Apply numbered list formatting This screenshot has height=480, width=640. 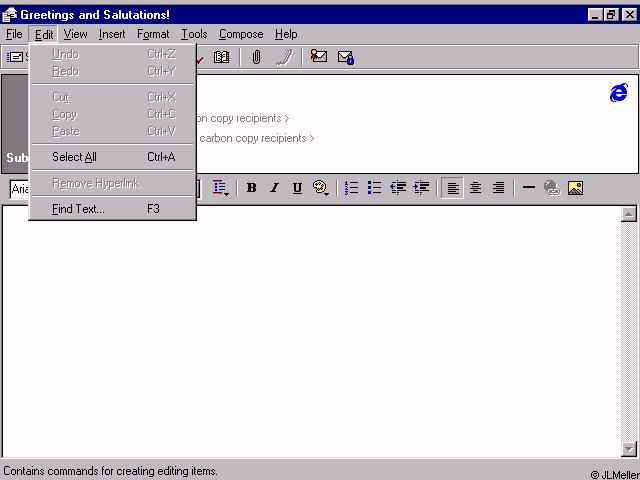coord(351,188)
